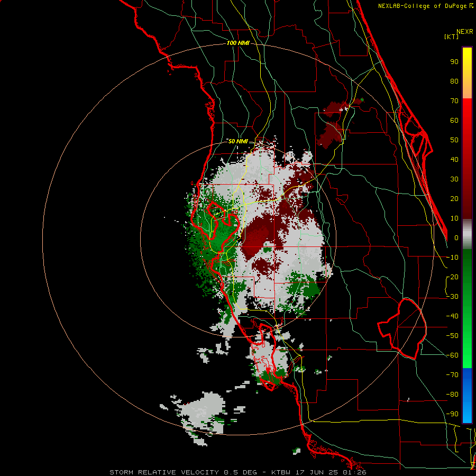Click the 30 value on the velocity scale
The width and height of the screenshot is (476, 476).
click(x=454, y=179)
